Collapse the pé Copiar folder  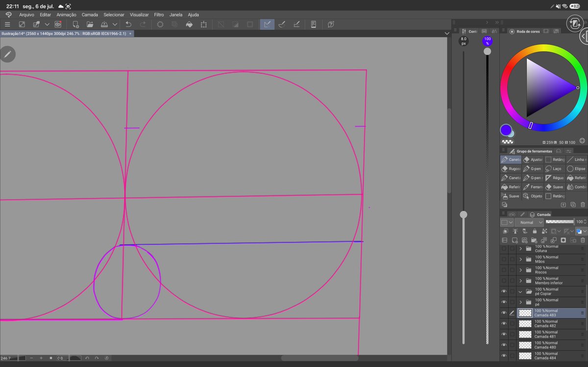pyautogui.click(x=520, y=292)
